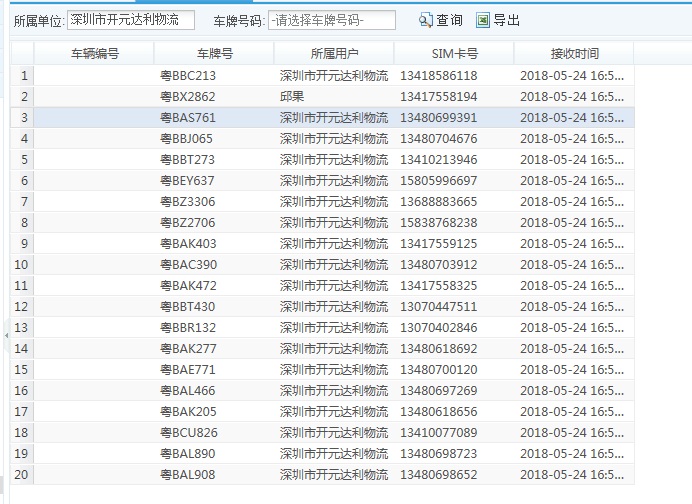The height and width of the screenshot is (504, 692).
Task: Click SIM number 13480698652
Action: [439, 475]
